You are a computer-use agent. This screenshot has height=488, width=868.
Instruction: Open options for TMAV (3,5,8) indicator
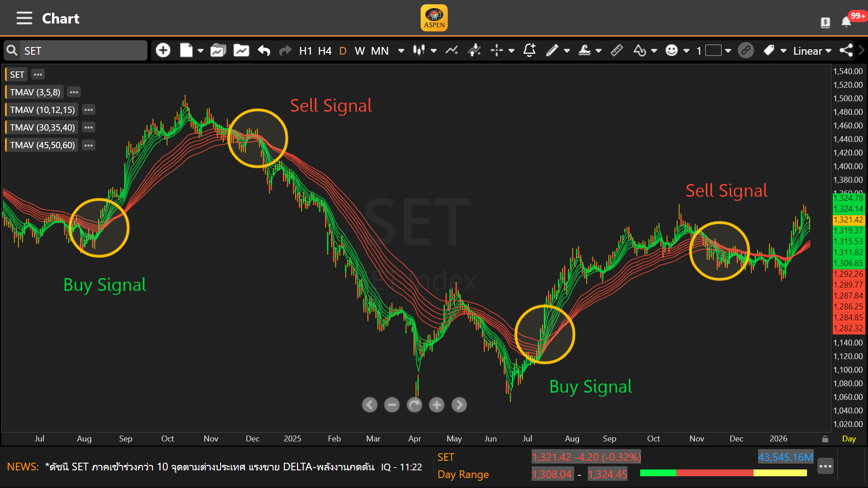click(x=74, y=92)
